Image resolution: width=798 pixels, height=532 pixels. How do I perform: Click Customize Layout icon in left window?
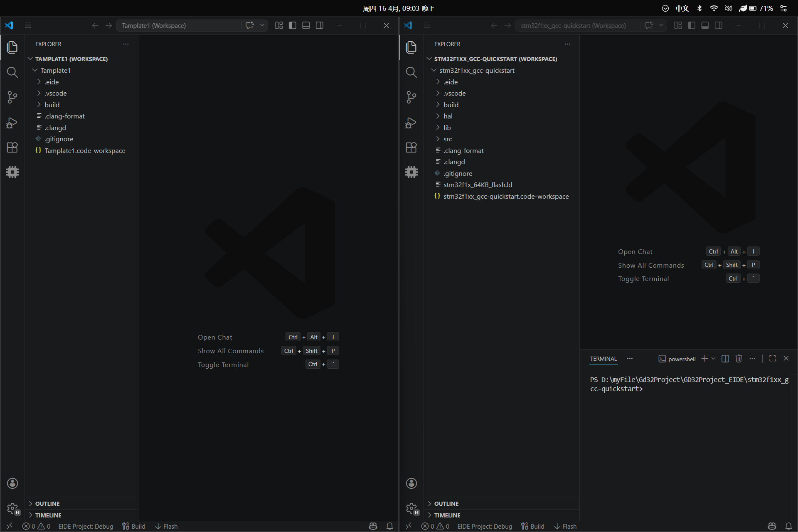[x=279, y=25]
